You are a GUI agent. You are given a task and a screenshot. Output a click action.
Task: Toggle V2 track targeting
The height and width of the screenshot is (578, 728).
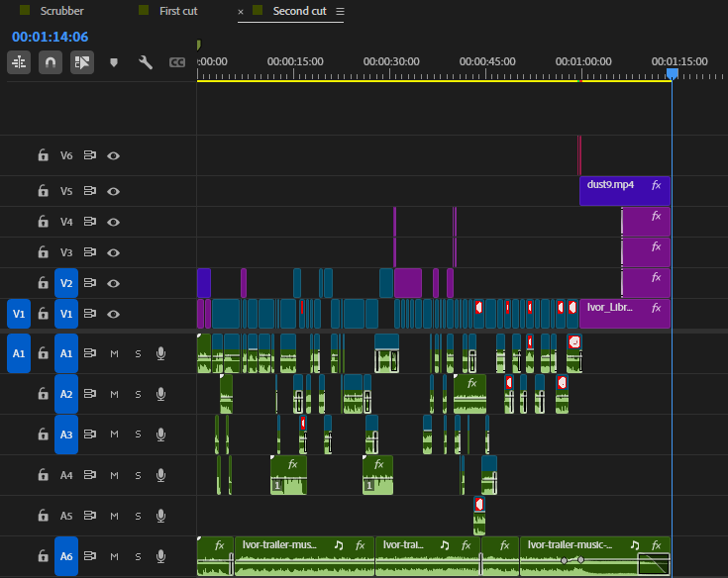66,283
